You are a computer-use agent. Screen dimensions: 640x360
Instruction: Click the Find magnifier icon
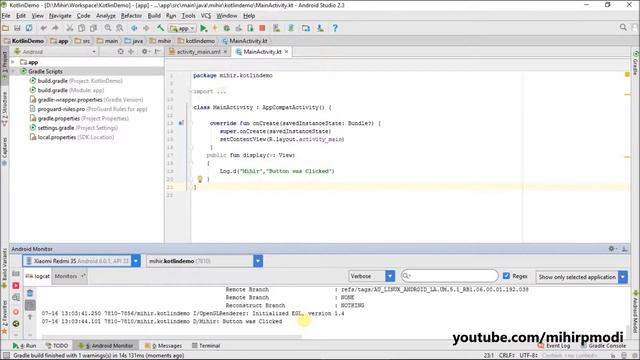(x=108, y=28)
